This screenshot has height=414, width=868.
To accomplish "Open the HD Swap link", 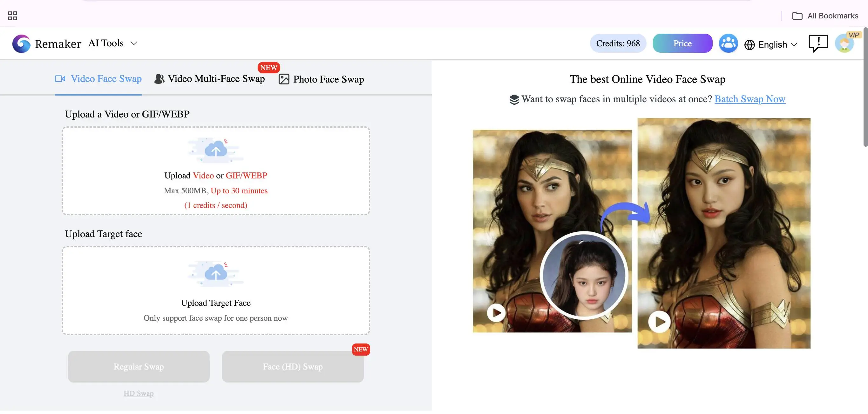I will 139,393.
